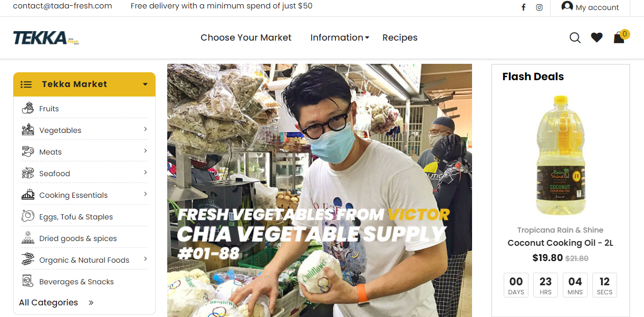Visit the Facebook page icon
This screenshot has width=644, height=317.
(523, 7)
